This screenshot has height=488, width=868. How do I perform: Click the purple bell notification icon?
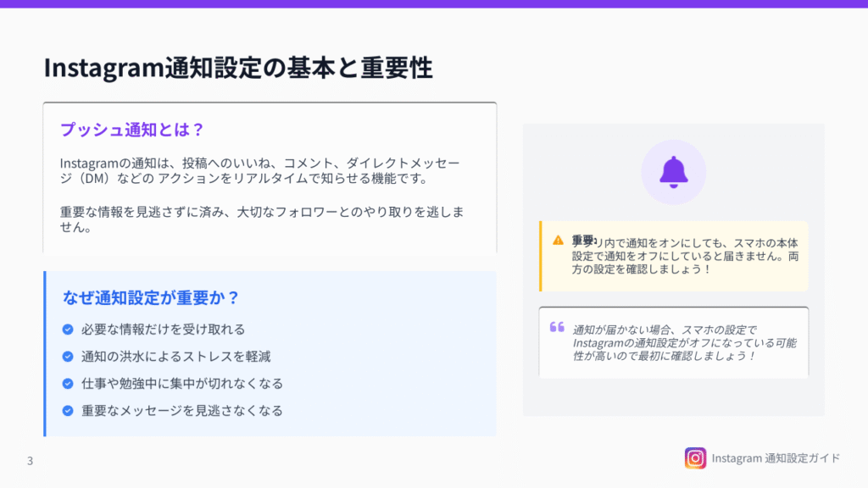pyautogui.click(x=673, y=172)
